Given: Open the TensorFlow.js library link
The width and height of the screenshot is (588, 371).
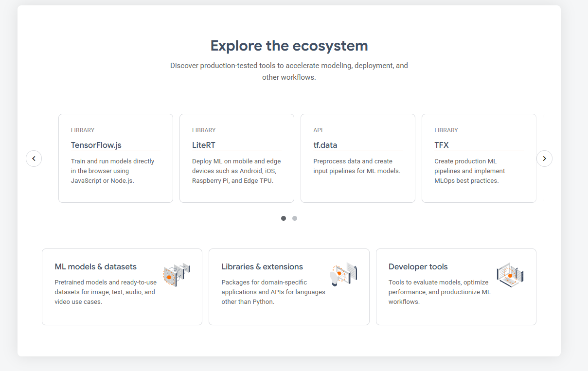Looking at the screenshot, I should pos(95,145).
